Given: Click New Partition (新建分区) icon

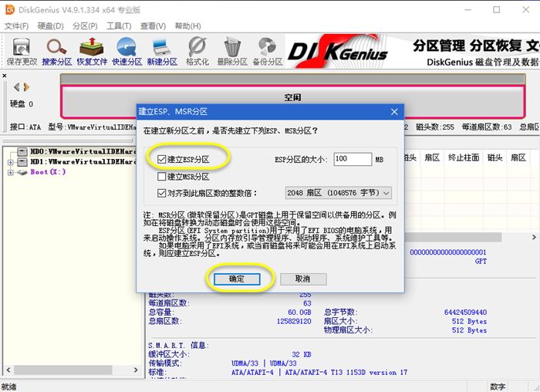Looking at the screenshot, I should point(162,52).
